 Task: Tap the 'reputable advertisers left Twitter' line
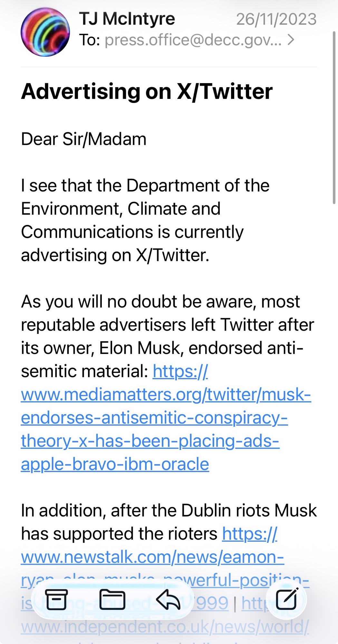tap(167, 325)
